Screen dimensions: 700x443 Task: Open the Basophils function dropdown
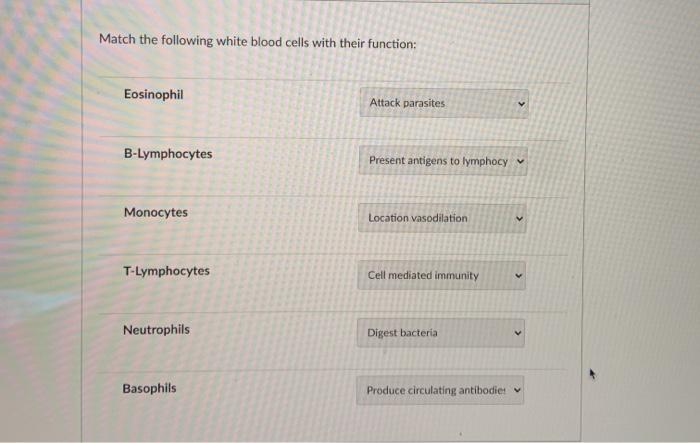point(440,390)
